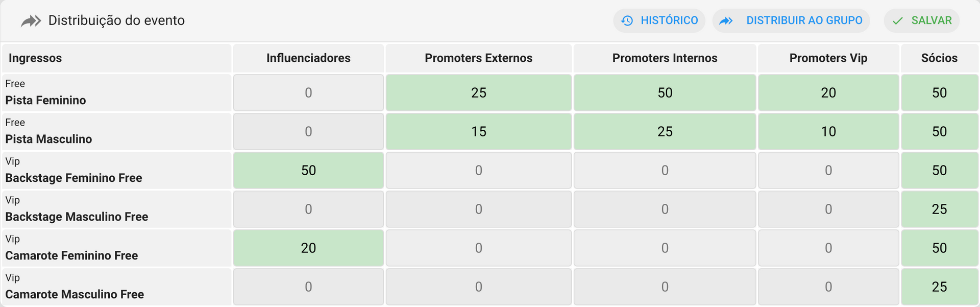This screenshot has height=307, width=980.
Task: Edit Pista Feminino Influenciadores quantity field
Action: (308, 92)
